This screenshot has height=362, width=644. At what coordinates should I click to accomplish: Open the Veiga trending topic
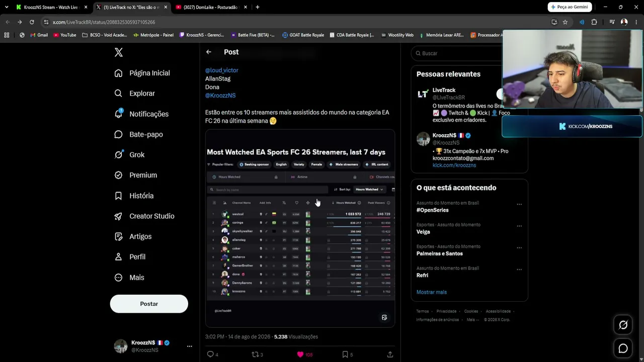coord(423,232)
